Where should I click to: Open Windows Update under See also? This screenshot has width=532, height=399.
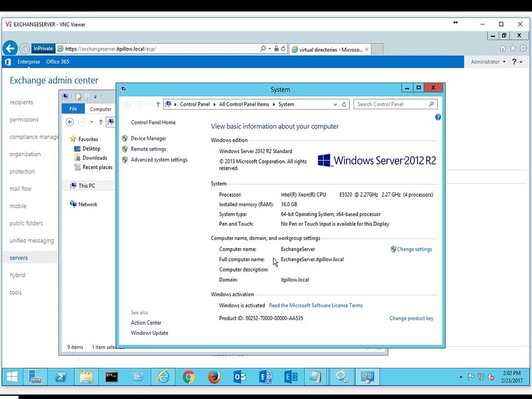(149, 333)
